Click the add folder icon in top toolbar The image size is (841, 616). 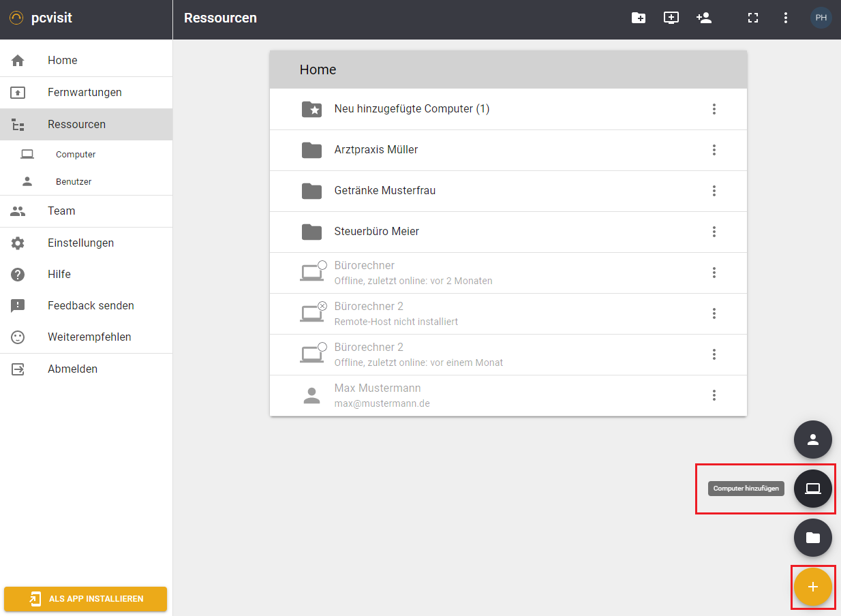(639, 18)
